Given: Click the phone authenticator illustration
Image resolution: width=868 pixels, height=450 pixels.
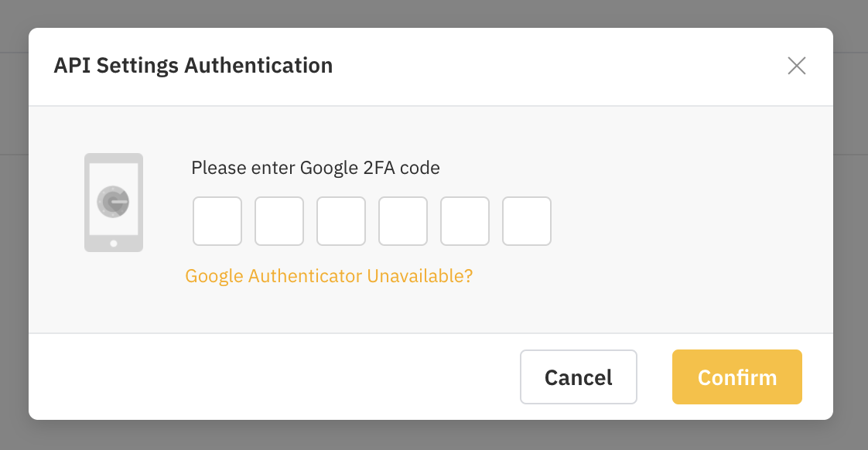Looking at the screenshot, I should pyautogui.click(x=114, y=203).
